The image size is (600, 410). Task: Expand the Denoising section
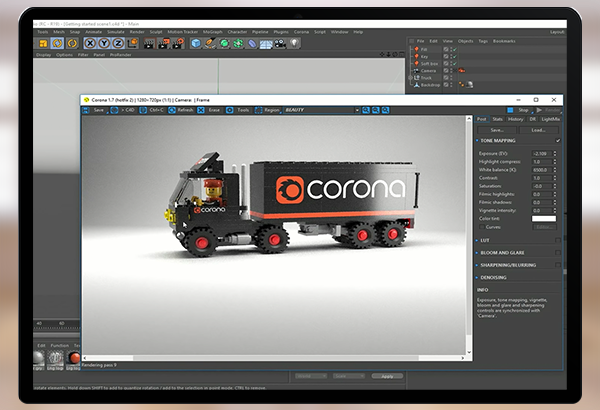(x=477, y=277)
